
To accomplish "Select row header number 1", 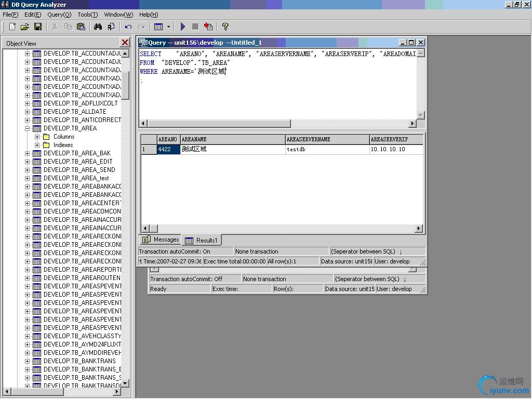I will coord(149,149).
